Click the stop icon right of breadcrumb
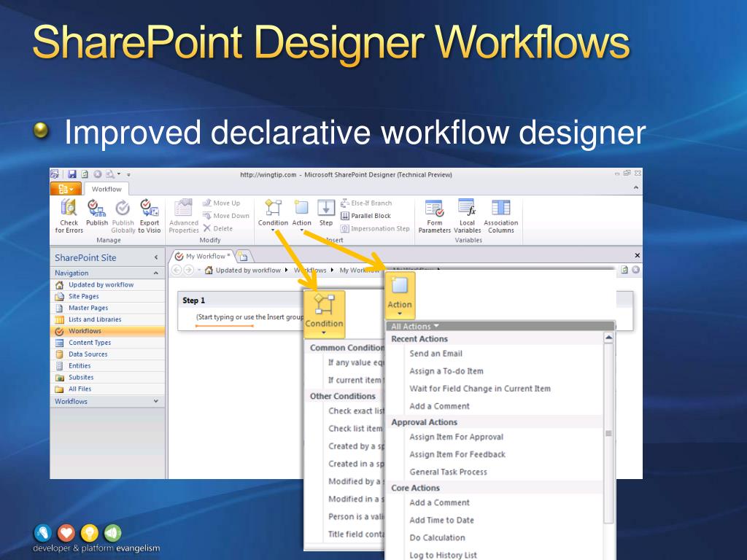Viewport: 747px width, 560px height. pos(636,270)
